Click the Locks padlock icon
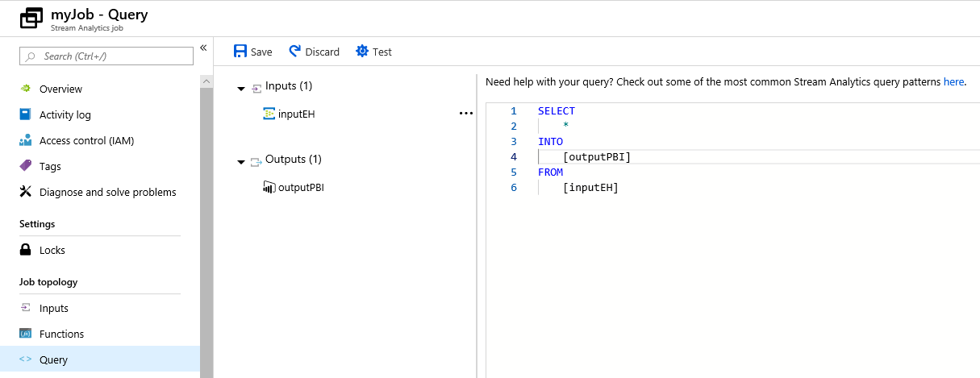This screenshot has height=378, width=980. (25, 250)
